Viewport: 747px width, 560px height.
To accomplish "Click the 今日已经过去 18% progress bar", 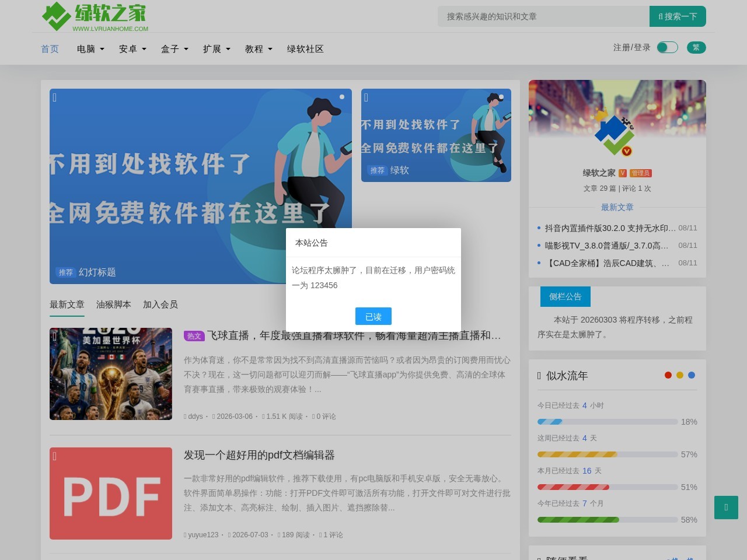I will [608, 422].
